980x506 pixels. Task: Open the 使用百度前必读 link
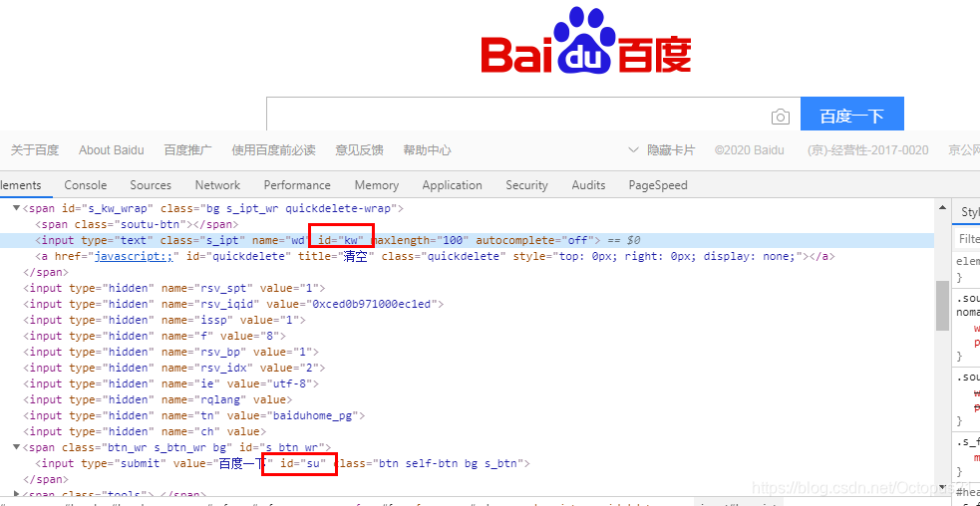pos(274,150)
